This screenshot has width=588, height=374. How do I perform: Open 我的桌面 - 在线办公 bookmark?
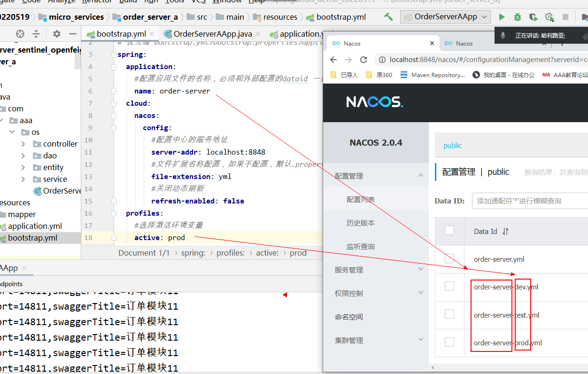[503, 75]
